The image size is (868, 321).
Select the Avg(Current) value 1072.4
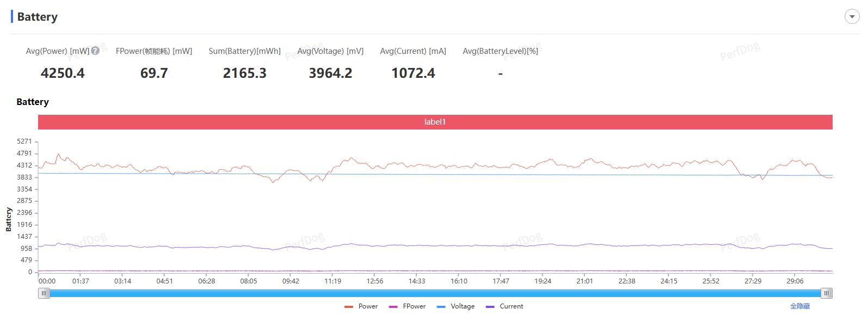tap(413, 73)
